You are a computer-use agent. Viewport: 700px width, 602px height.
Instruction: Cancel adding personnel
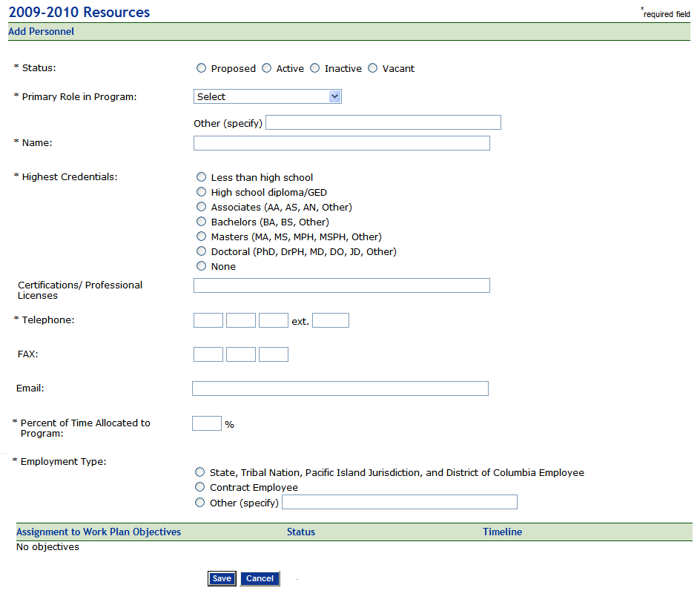[x=260, y=578]
